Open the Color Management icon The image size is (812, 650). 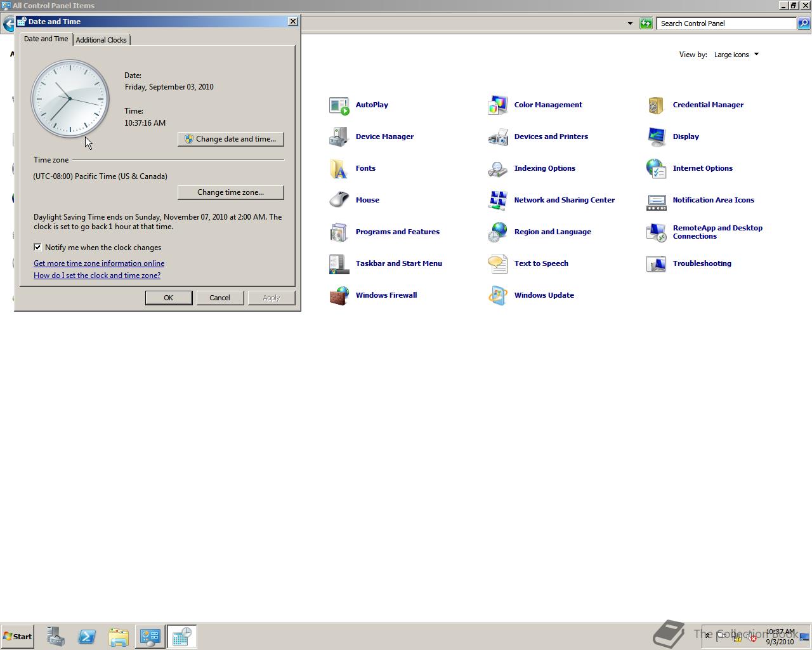pos(498,105)
